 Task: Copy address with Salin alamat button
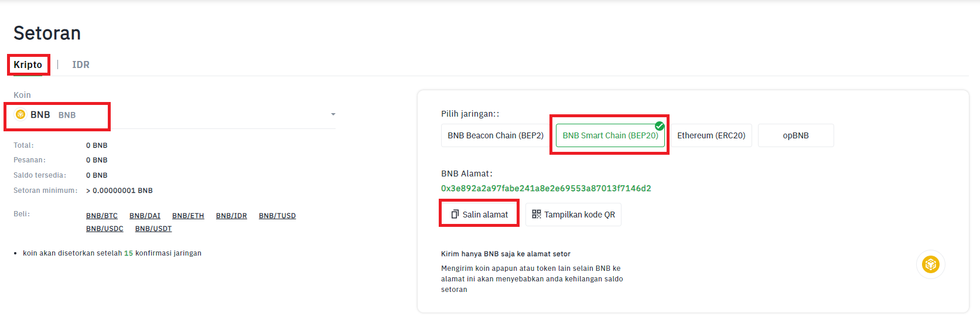pos(479,215)
